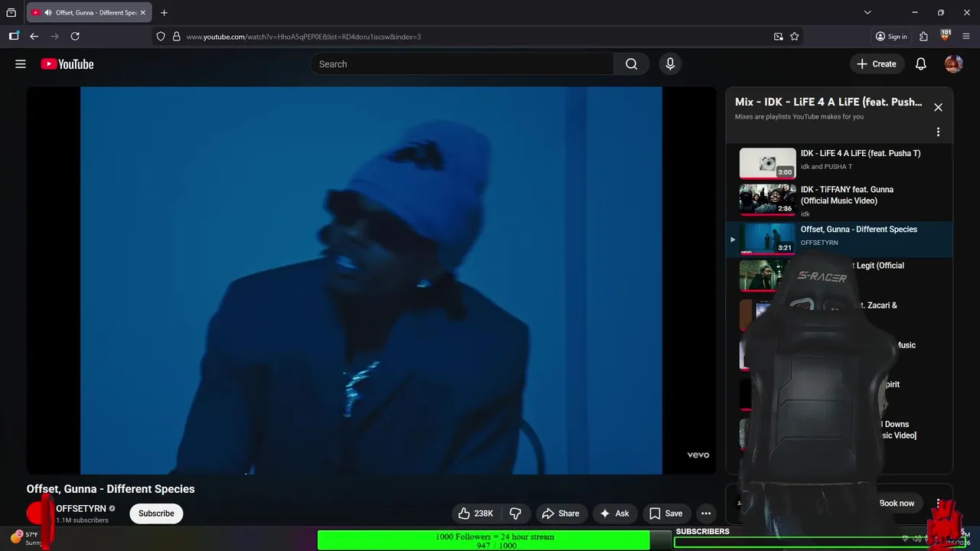
Task: Like the video (238K)
Action: tap(475, 514)
